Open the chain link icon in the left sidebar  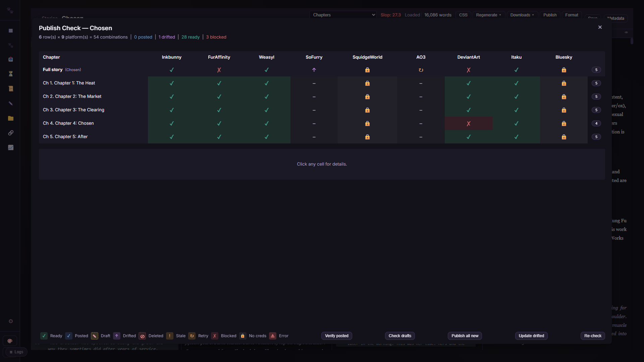pyautogui.click(x=11, y=133)
